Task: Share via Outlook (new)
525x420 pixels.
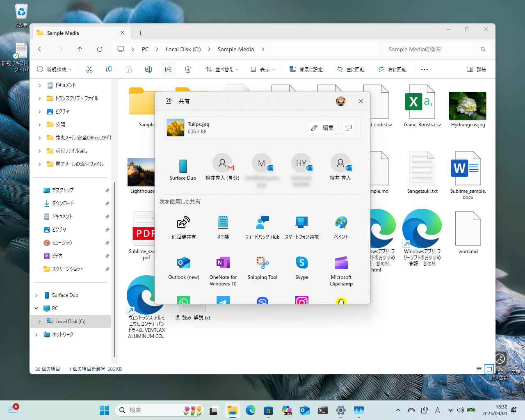Action: 183,269
